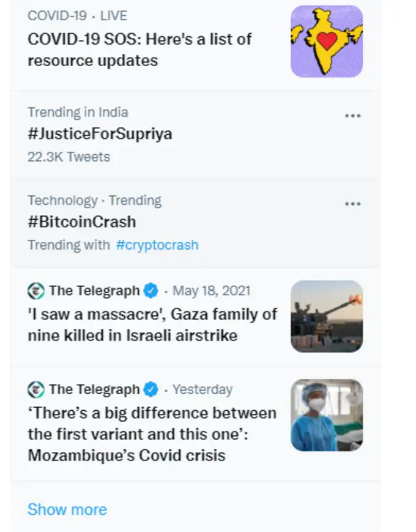The height and width of the screenshot is (532, 416).
Task: Click verified badge beside Gaza story's Telegraph
Action: 151,291
